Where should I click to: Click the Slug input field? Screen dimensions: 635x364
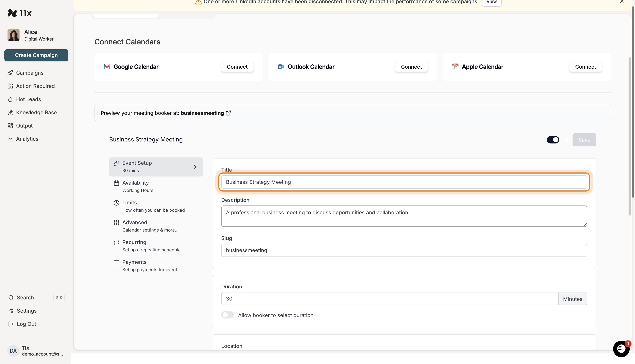tap(404, 250)
